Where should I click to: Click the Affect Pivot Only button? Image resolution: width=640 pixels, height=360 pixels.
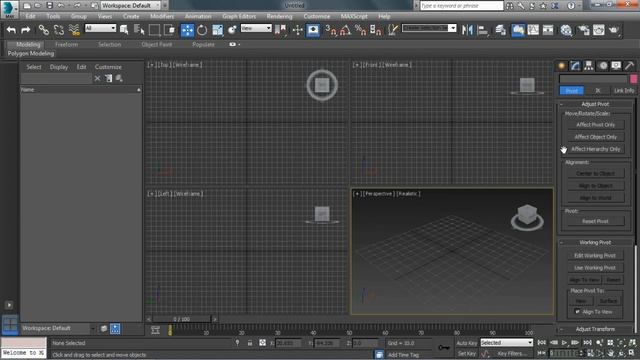point(596,125)
